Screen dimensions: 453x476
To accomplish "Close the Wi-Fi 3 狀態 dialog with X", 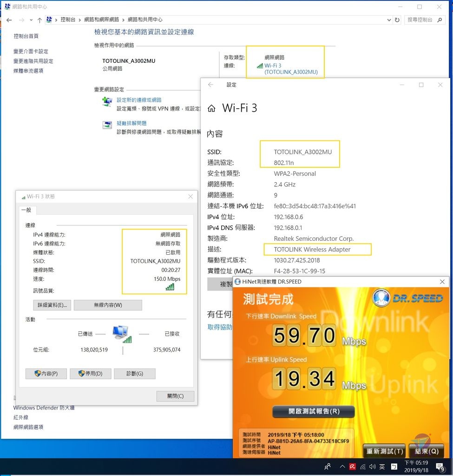I will point(190,197).
